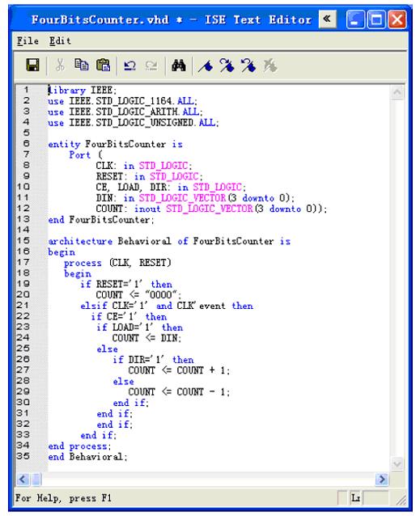Viewport: 420px width, 516px height.
Task: Maximize the ISE Text Editor window
Action: 376,19
